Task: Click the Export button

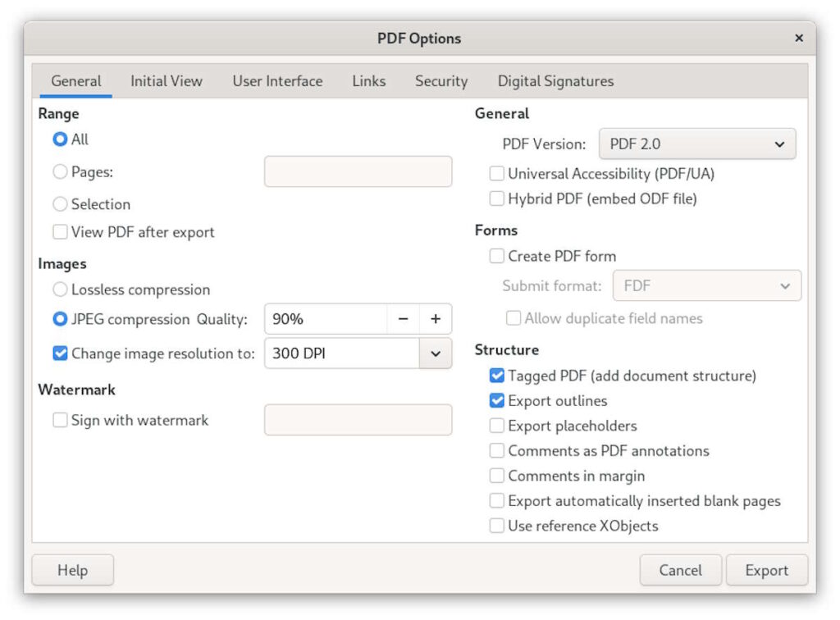Action: pyautogui.click(x=766, y=569)
